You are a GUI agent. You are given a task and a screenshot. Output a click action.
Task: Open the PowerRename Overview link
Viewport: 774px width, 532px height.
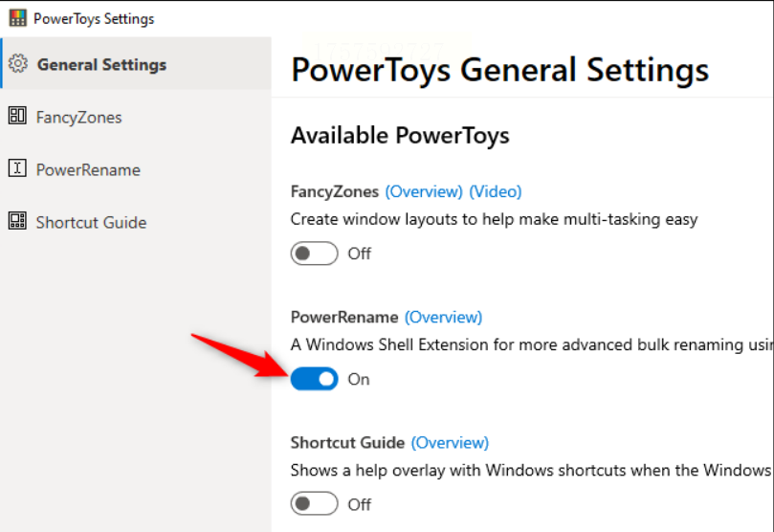pyautogui.click(x=443, y=318)
